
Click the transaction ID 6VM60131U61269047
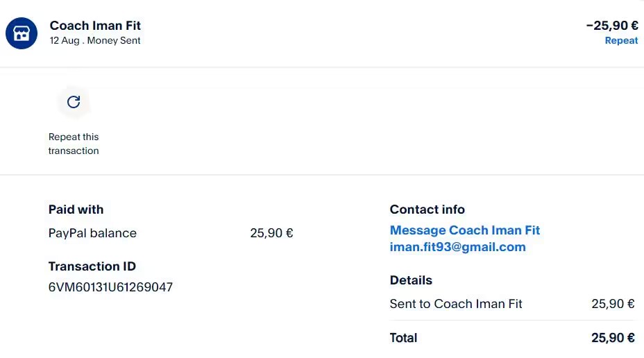coord(110,287)
